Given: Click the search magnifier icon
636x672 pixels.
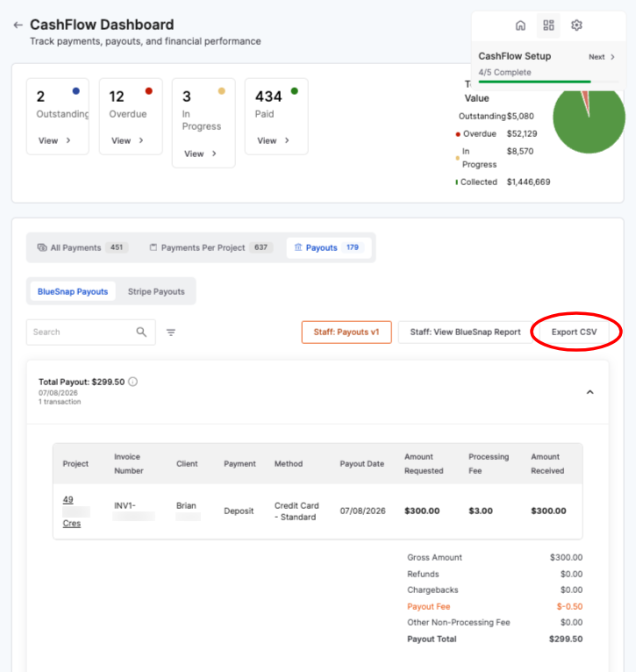Looking at the screenshot, I should 141,332.
